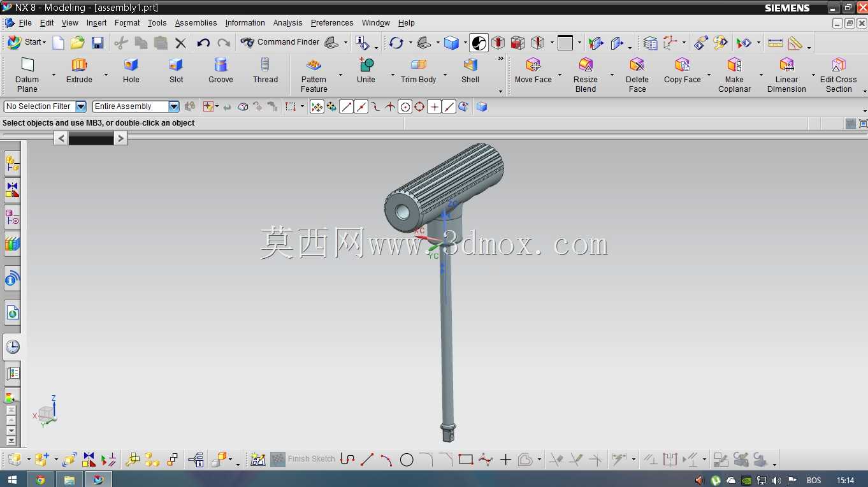
Task: Activate the Shell tool
Action: pyautogui.click(x=470, y=70)
